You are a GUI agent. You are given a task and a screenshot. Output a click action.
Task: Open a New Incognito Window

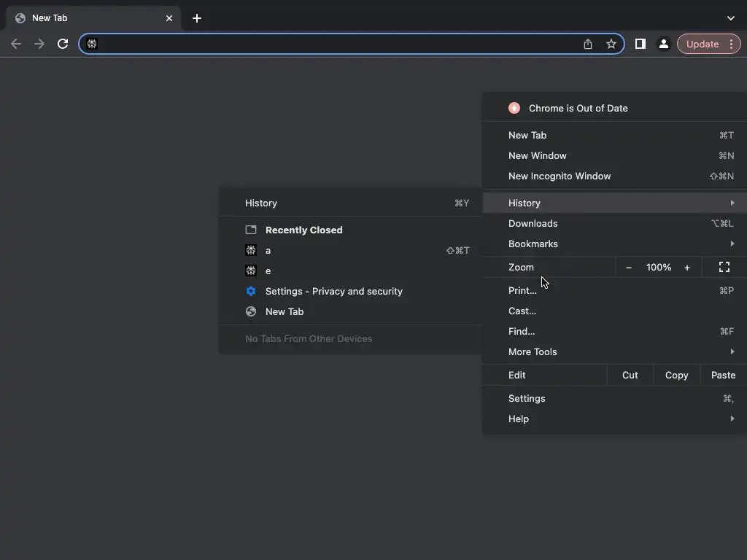pos(614,176)
